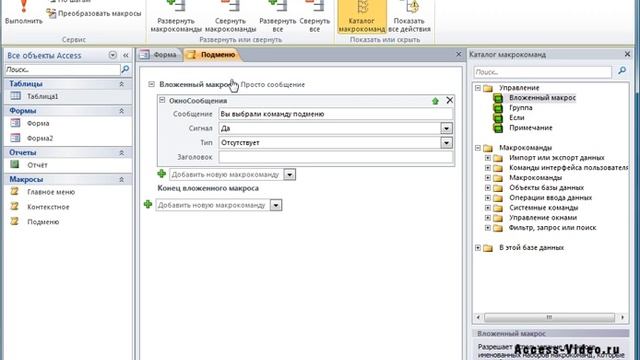The width and height of the screenshot is (640, 360).
Task: Open outer Добавить новую макрокоманду dropdown arrow
Action: 276,205
